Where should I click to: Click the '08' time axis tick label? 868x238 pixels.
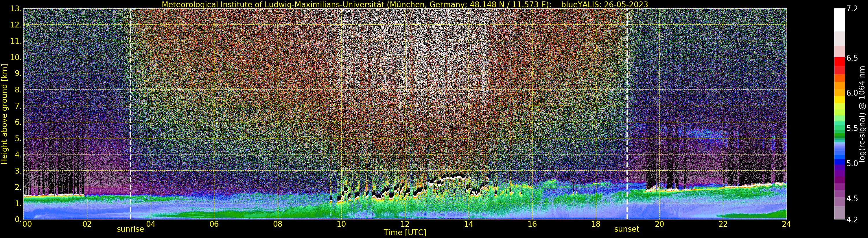pyautogui.click(x=278, y=224)
